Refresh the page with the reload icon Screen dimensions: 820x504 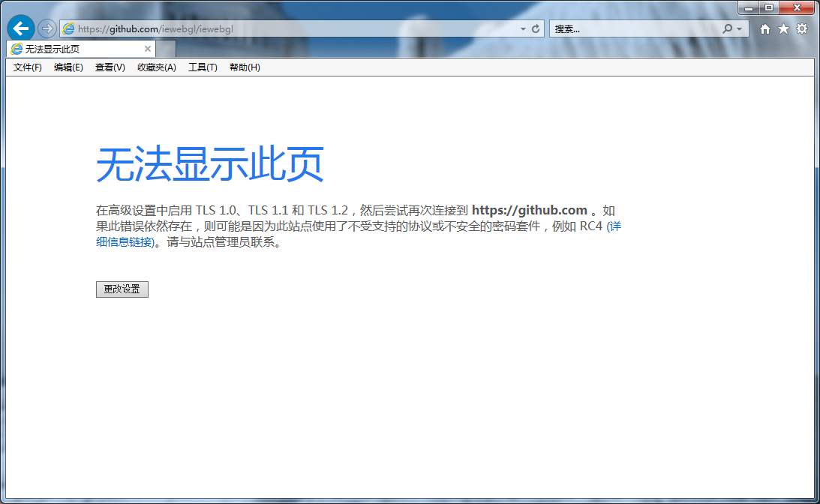(536, 28)
